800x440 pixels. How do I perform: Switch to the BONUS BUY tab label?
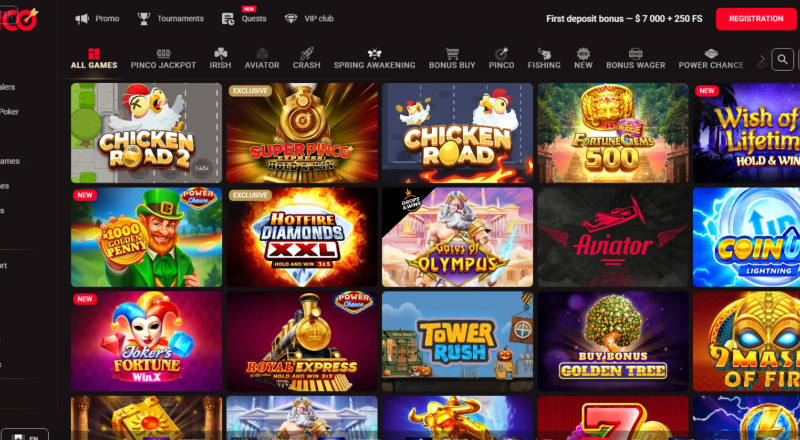(x=452, y=65)
